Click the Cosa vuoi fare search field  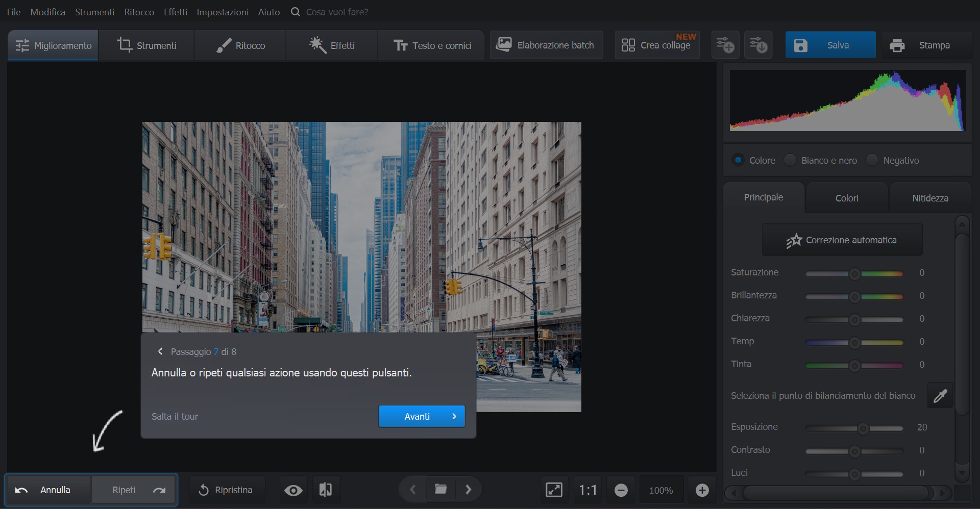tap(337, 12)
